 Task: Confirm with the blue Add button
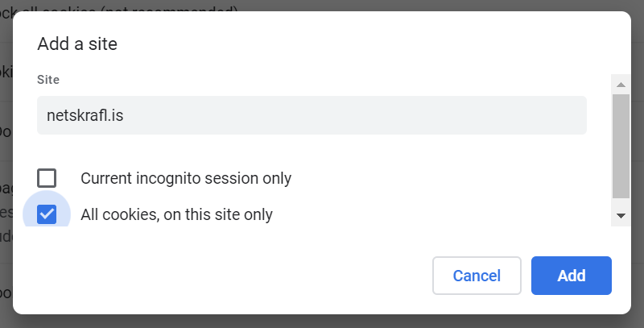[571, 276]
